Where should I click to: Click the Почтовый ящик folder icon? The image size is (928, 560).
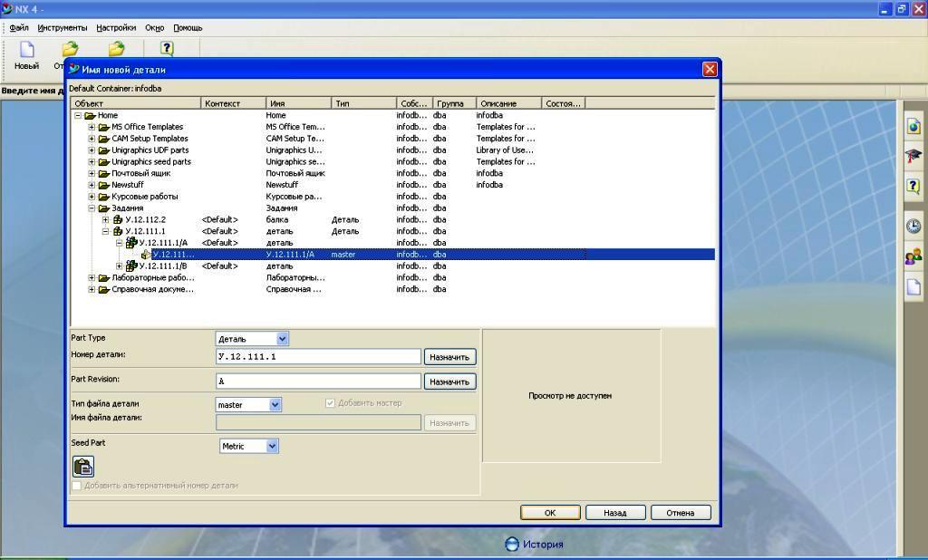pyautogui.click(x=103, y=173)
